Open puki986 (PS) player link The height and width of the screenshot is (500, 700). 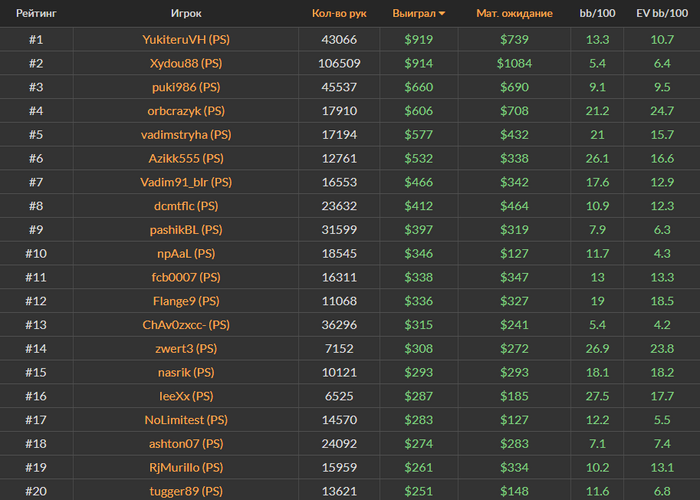point(186,87)
